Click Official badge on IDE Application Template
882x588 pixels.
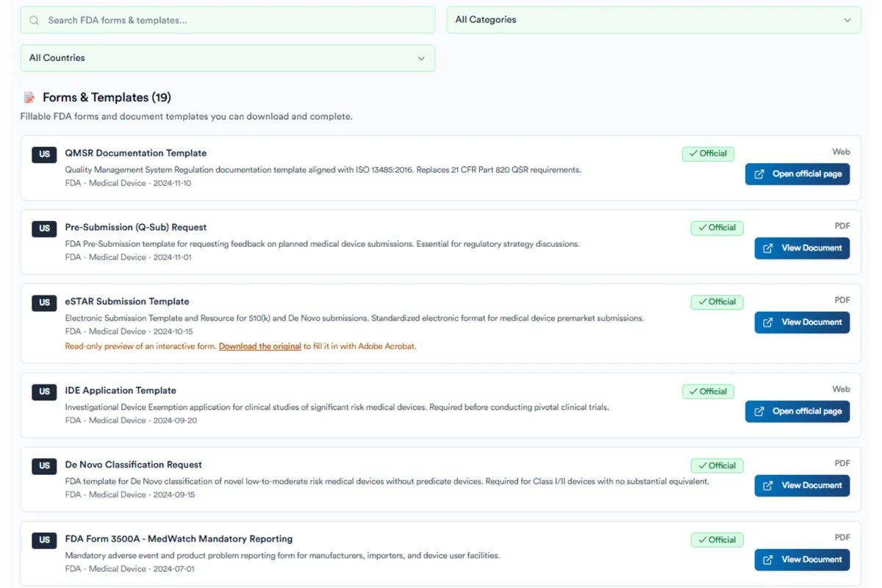(x=708, y=392)
